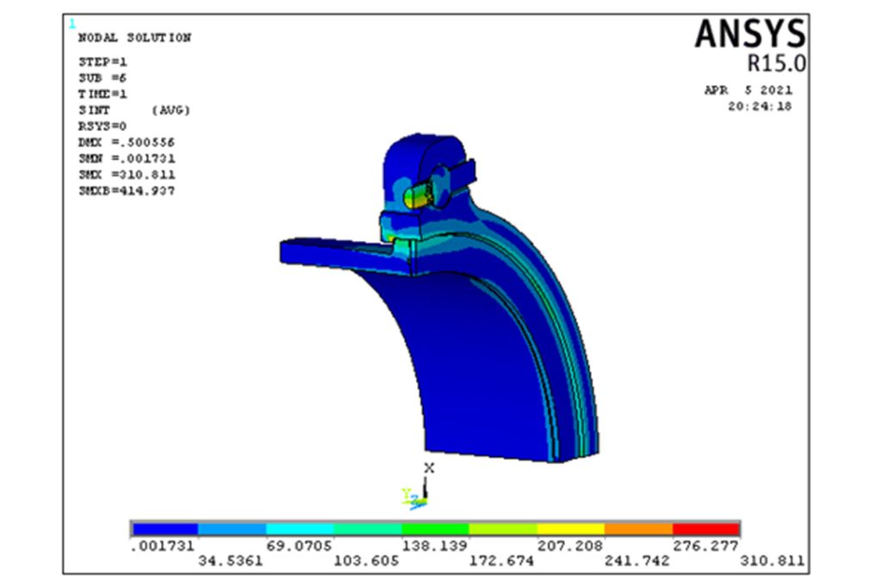Click the STEP=1 text
The image size is (882, 588).
pos(103,62)
